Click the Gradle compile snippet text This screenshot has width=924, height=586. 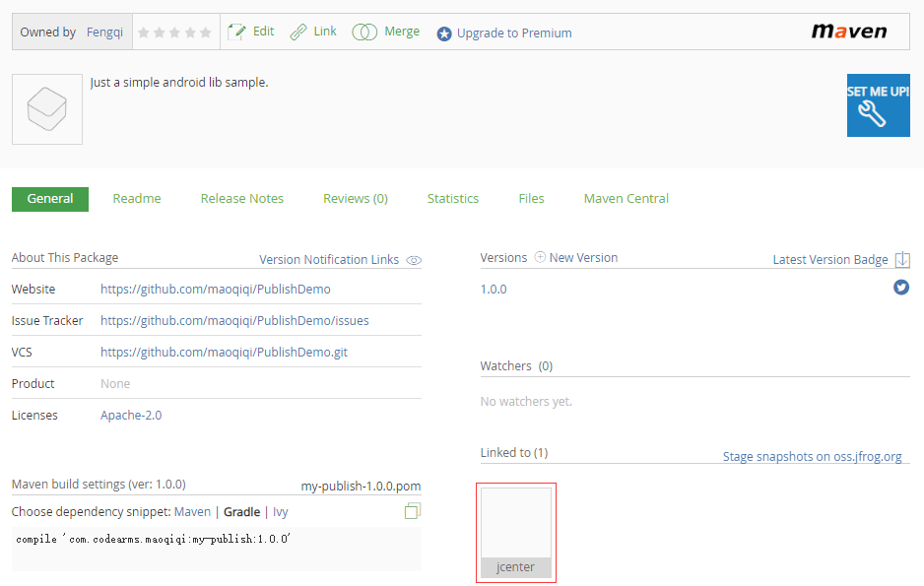[x=154, y=539]
